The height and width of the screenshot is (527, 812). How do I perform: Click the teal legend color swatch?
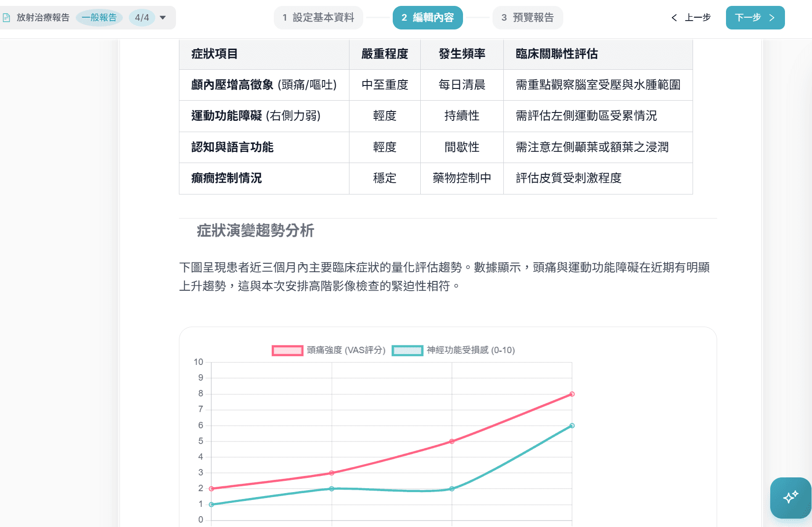click(x=407, y=351)
